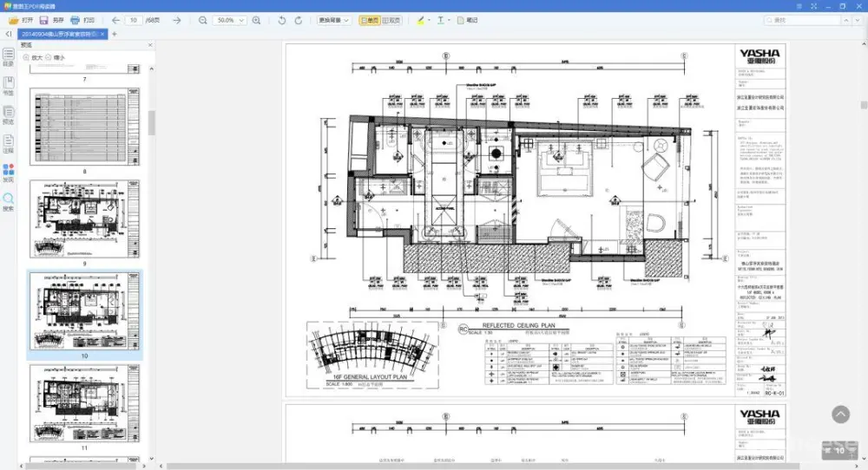Click 放大 to enlarge thumbnails

[32, 57]
